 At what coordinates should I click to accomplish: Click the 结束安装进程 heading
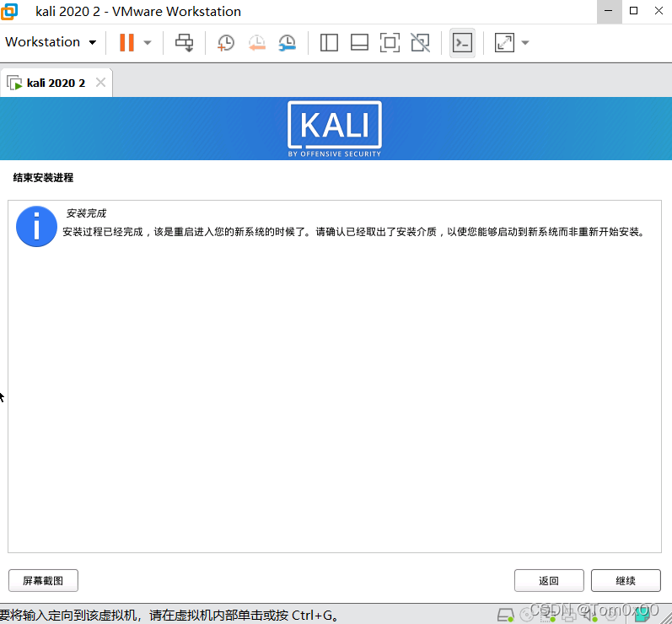(x=43, y=177)
